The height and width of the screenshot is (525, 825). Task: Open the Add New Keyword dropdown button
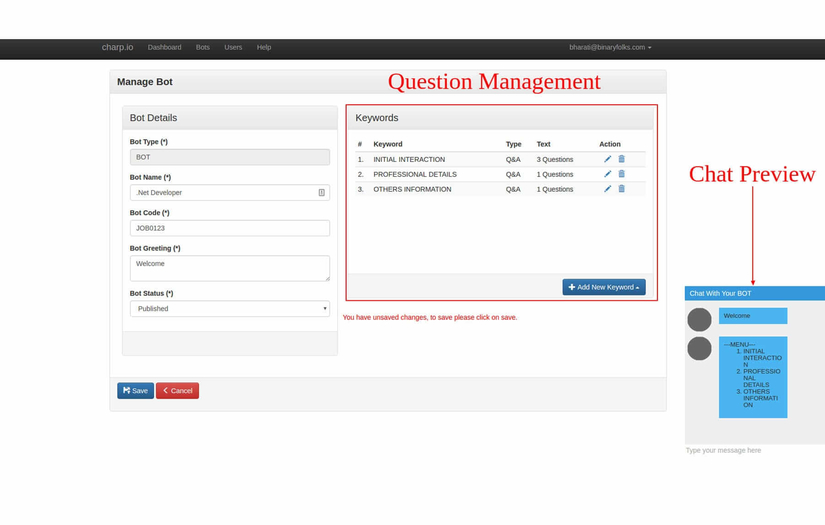tap(603, 287)
